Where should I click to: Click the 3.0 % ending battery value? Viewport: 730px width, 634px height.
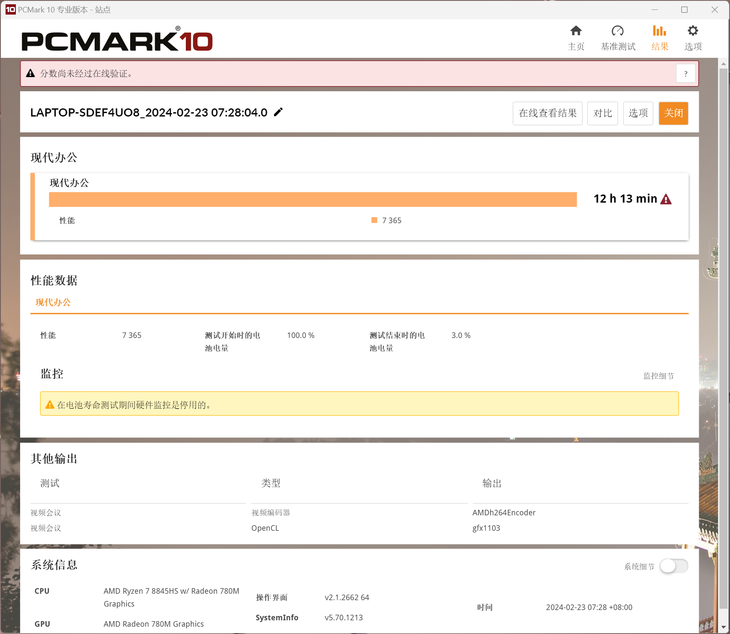461,335
